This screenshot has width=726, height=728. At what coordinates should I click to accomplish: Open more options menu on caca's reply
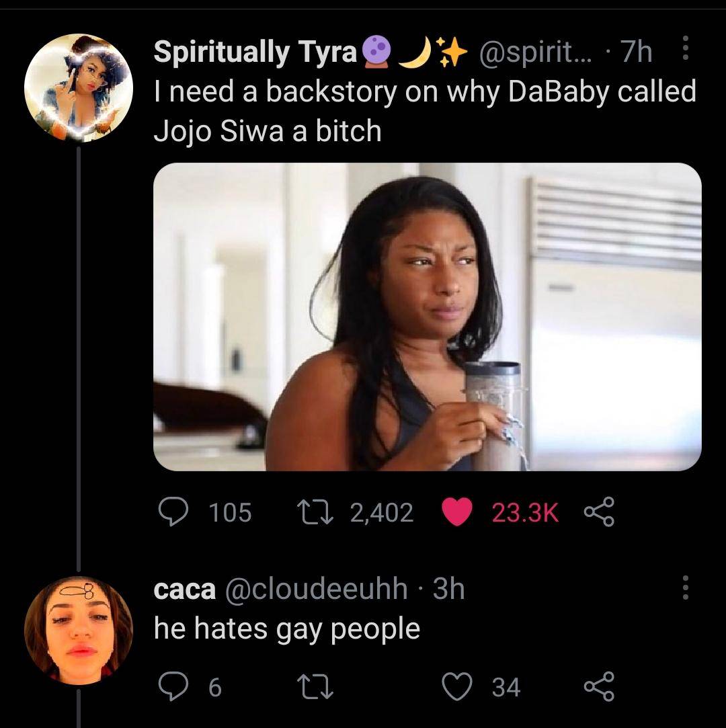click(685, 588)
